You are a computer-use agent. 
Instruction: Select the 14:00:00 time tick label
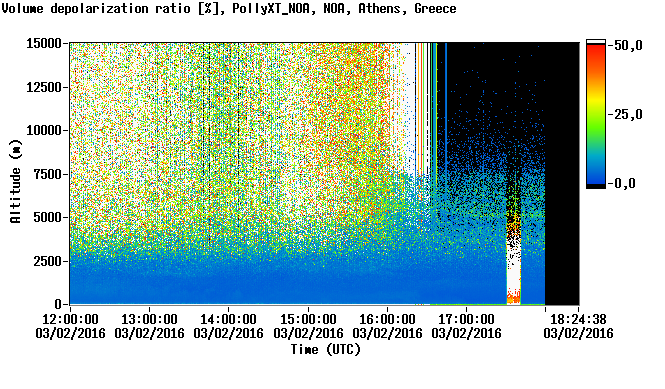(x=229, y=319)
